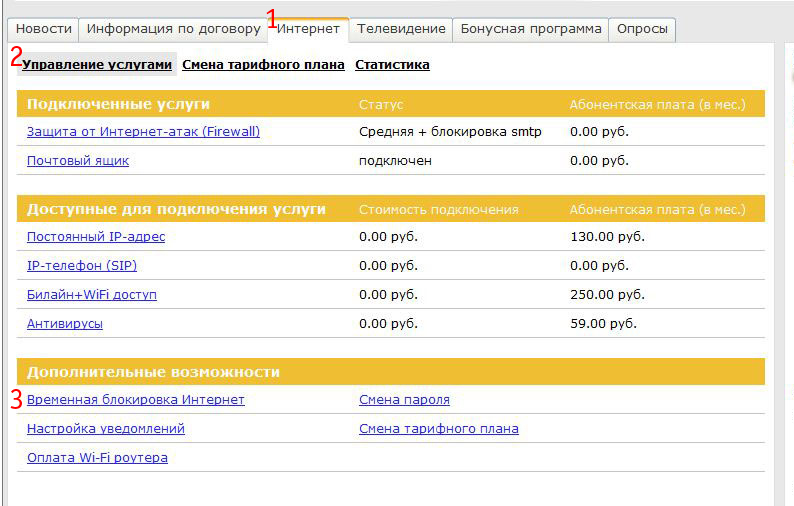Click the 59.00 руб. monthly fee

(604, 324)
